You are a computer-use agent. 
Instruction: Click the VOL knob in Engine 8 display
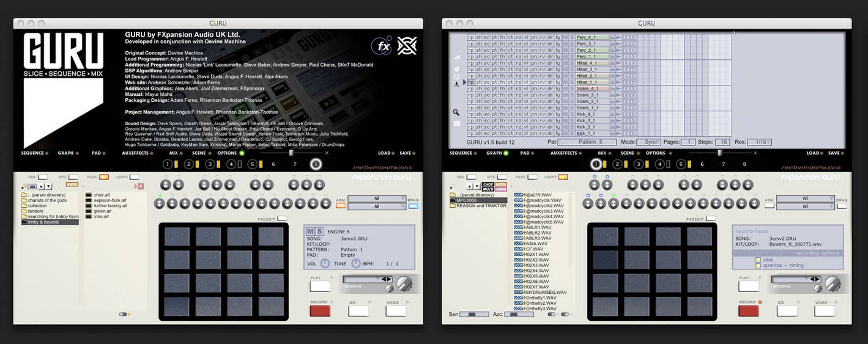click(325, 263)
